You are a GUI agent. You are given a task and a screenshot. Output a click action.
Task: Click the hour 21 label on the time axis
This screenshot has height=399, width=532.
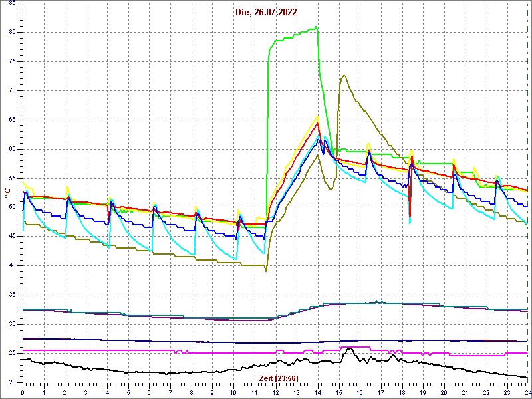click(464, 393)
